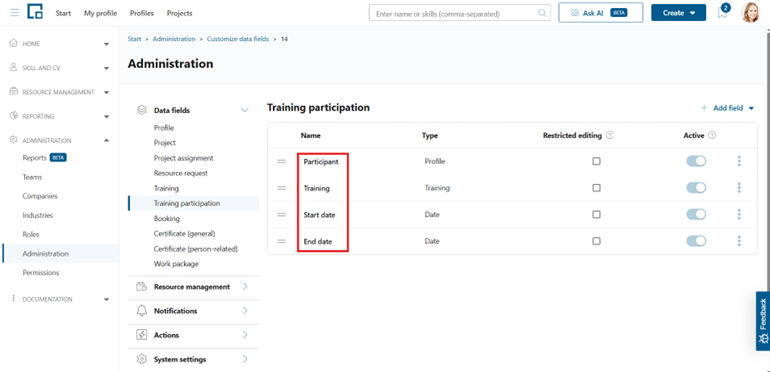Open Reports BETA in the sidebar
770x372 pixels.
[44, 158]
